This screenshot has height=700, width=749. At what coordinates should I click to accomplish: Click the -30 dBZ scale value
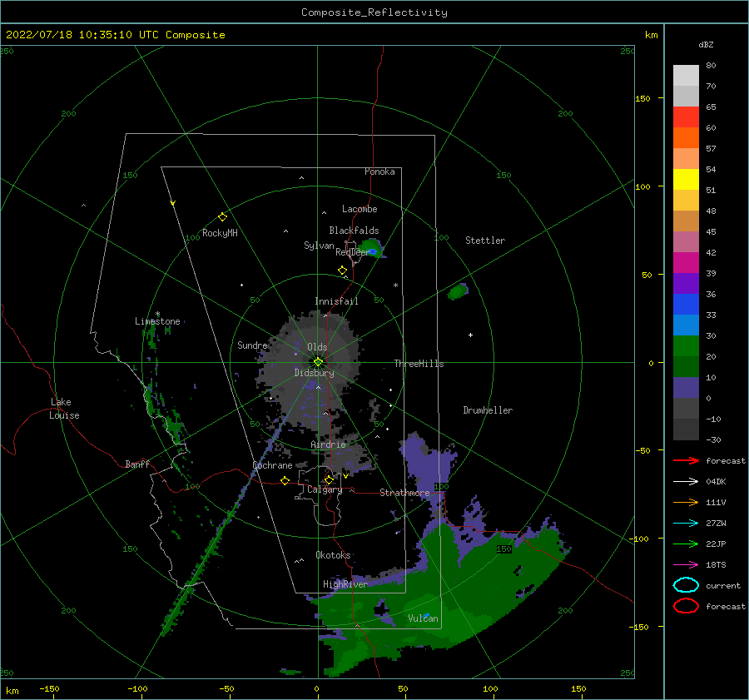coord(714,440)
